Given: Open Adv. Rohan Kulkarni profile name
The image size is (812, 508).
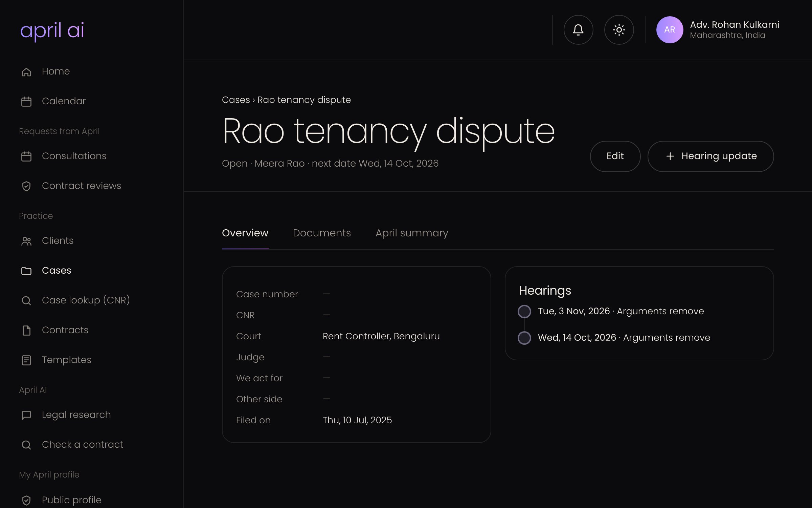Looking at the screenshot, I should [735, 25].
